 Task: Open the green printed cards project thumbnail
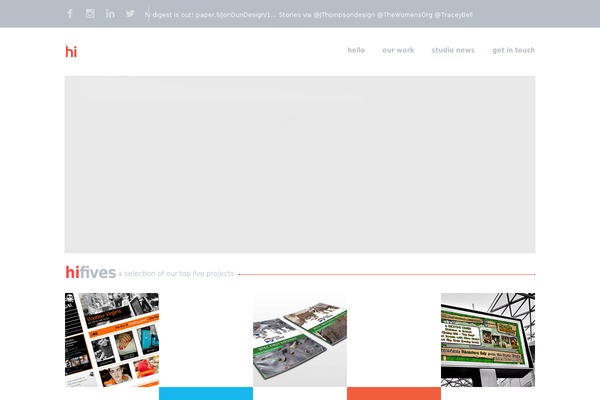pyautogui.click(x=300, y=340)
